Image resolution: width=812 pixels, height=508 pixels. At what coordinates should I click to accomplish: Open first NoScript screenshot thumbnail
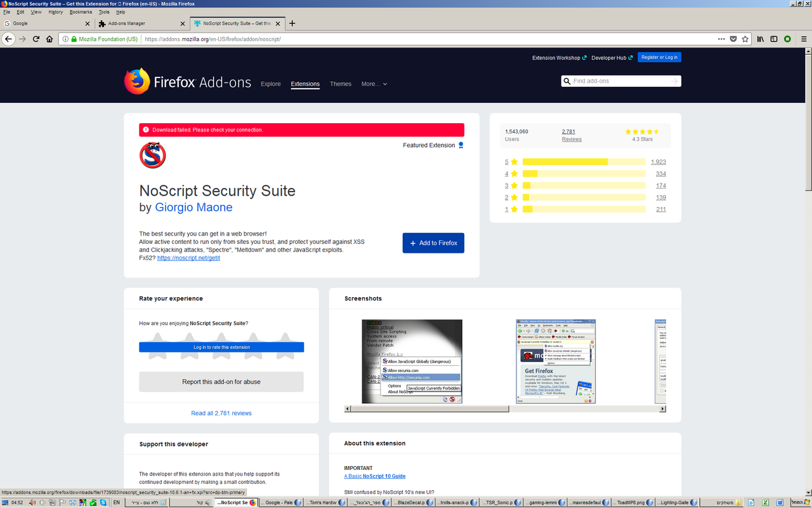pyautogui.click(x=412, y=361)
